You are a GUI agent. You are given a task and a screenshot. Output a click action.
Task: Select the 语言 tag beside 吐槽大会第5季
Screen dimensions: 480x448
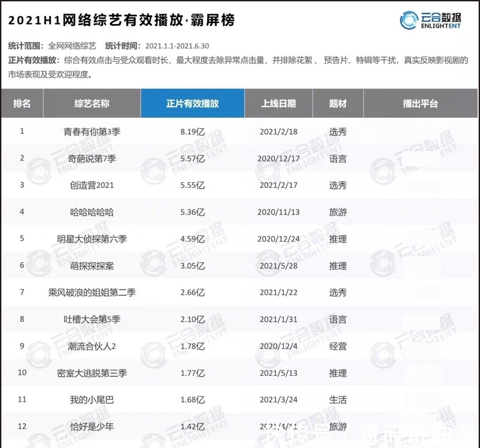click(x=338, y=319)
